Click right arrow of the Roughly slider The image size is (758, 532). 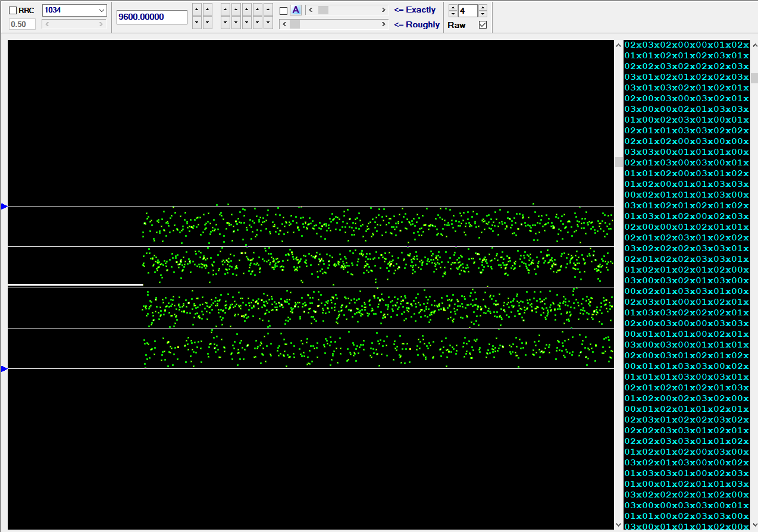click(384, 24)
